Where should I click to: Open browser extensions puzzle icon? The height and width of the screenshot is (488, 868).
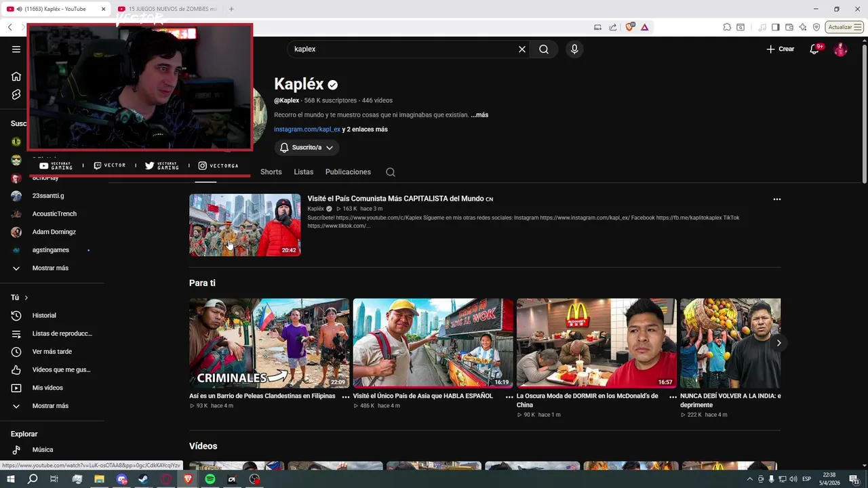(x=727, y=27)
